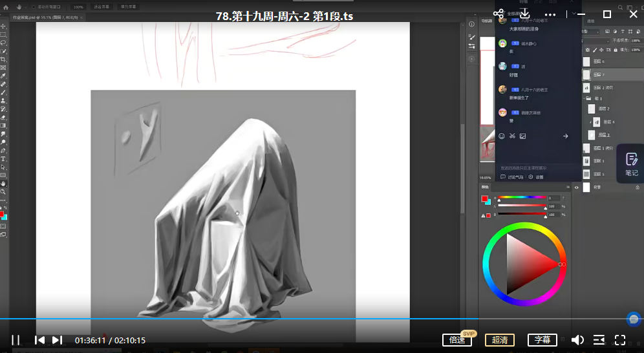The image size is (644, 353).
Task: Insert emoji in live chat panel
Action: click(502, 136)
